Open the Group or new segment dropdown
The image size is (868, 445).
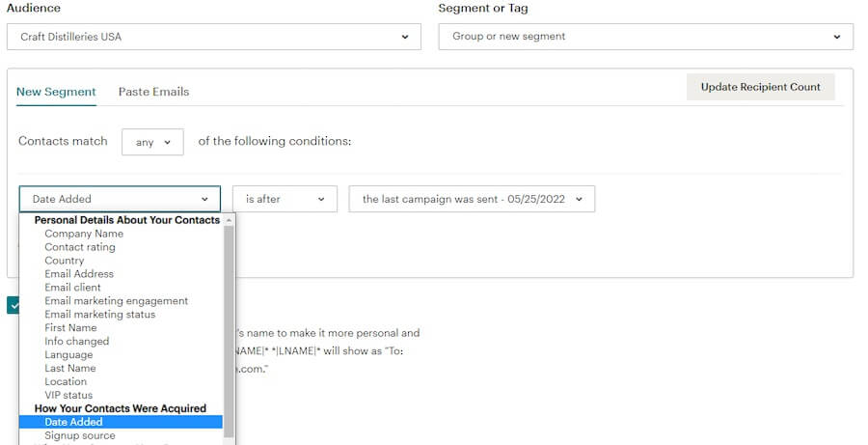pyautogui.click(x=645, y=37)
